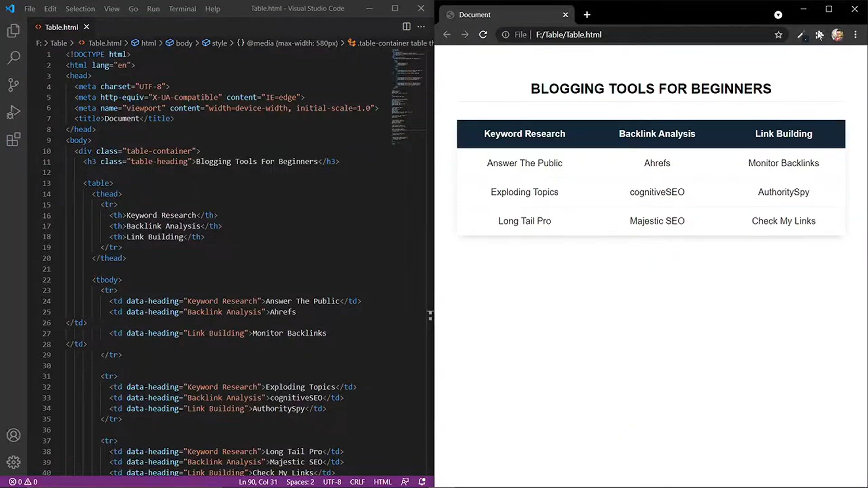Click the Answer The Public cell
Viewport: 868px width, 488px height.
[524, 163]
